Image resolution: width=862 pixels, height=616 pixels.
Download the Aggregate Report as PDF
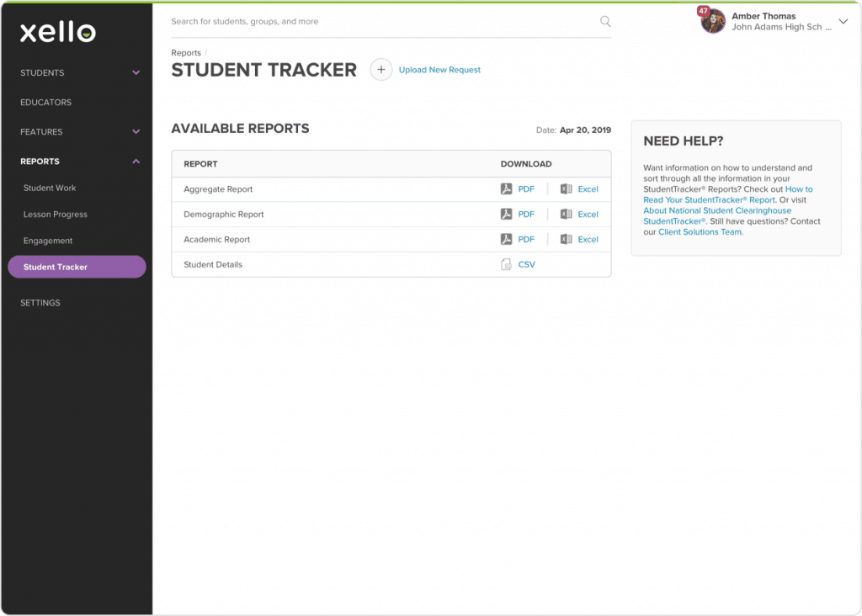point(506,189)
